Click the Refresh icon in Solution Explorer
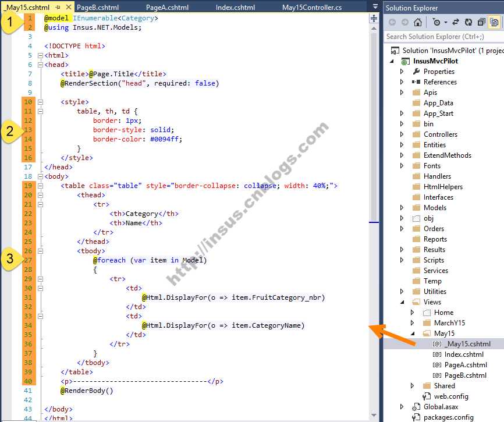 tap(468, 22)
